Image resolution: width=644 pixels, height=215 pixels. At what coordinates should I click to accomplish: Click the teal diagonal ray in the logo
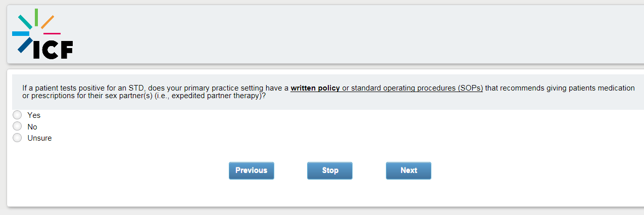click(x=25, y=22)
